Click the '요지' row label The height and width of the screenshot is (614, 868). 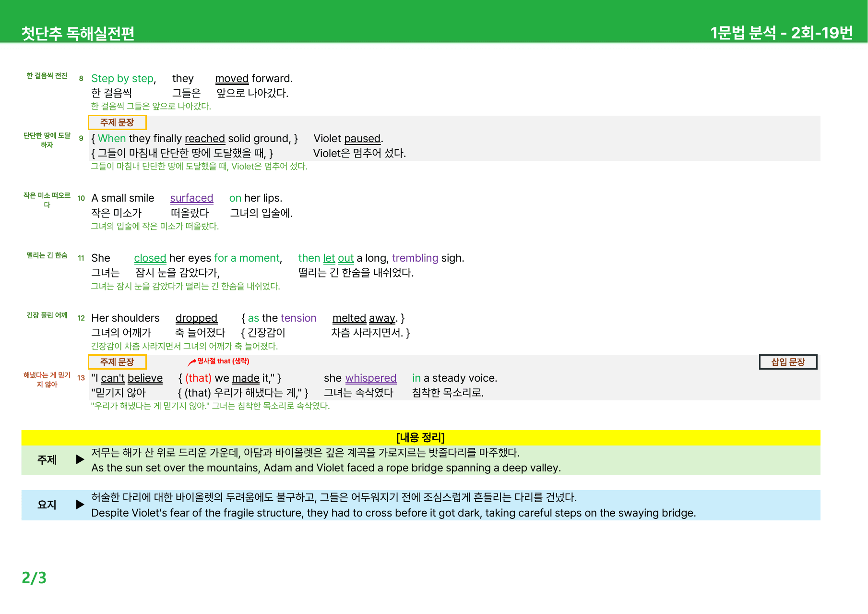(47, 505)
